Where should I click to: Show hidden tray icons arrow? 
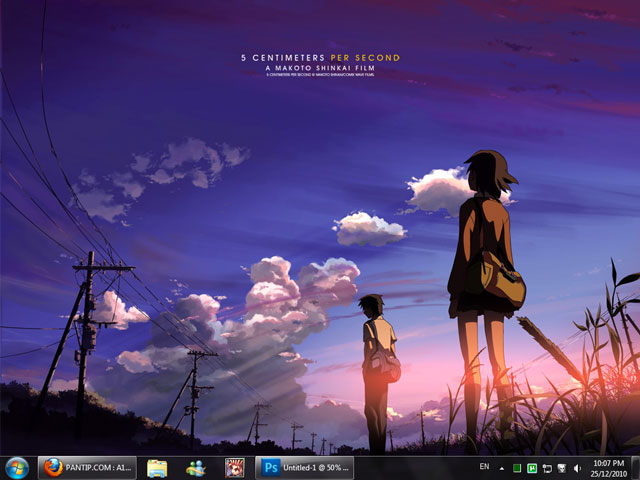pos(502,469)
